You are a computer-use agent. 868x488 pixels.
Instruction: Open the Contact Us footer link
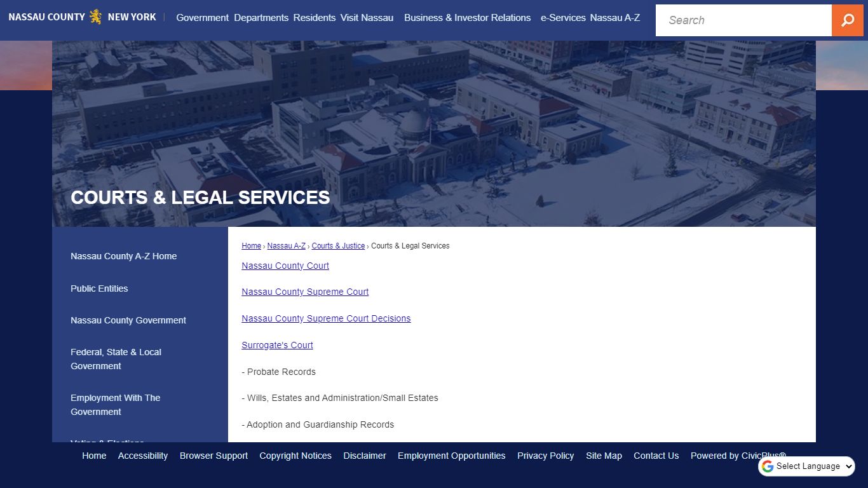pos(656,456)
